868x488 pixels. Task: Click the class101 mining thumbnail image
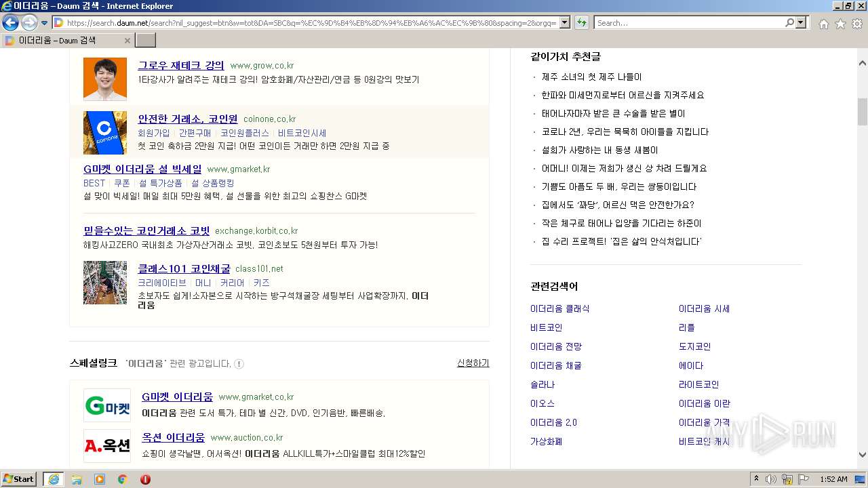point(105,283)
